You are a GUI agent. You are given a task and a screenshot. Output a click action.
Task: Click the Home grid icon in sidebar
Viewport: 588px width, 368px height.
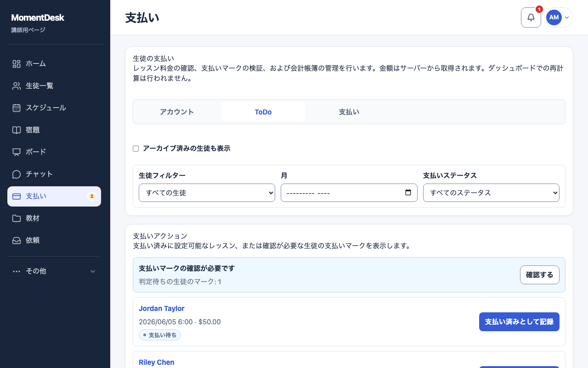click(x=17, y=64)
